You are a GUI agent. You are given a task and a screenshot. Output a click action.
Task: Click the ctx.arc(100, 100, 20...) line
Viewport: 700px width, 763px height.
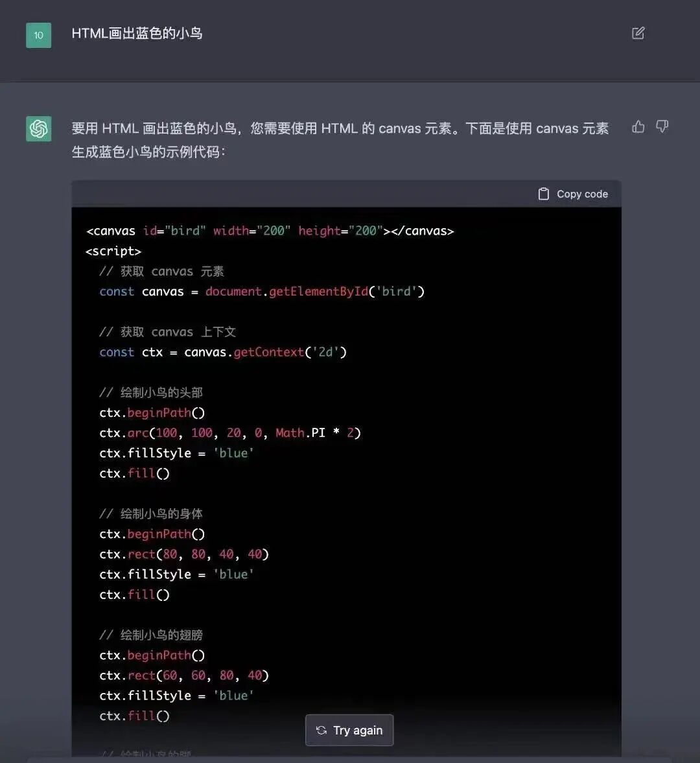tap(230, 433)
